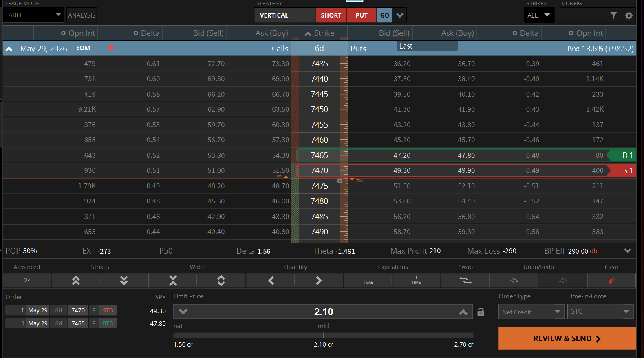644x358 pixels.
Task: Click the May 29 expiration of 7465 leg
Action: [38, 323]
